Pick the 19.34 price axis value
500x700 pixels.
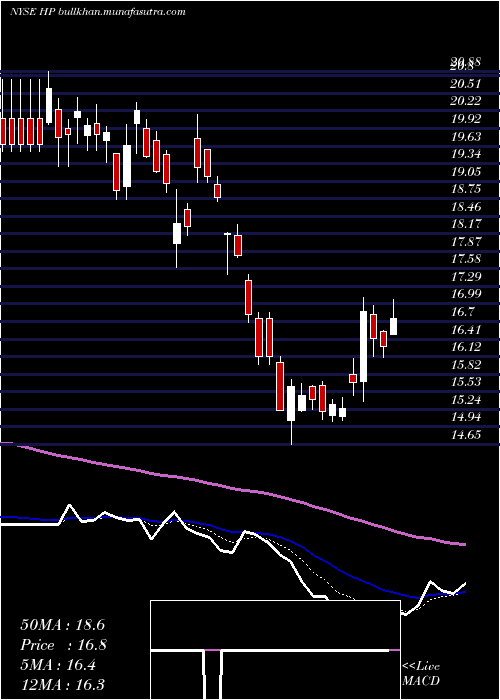[x=466, y=154]
